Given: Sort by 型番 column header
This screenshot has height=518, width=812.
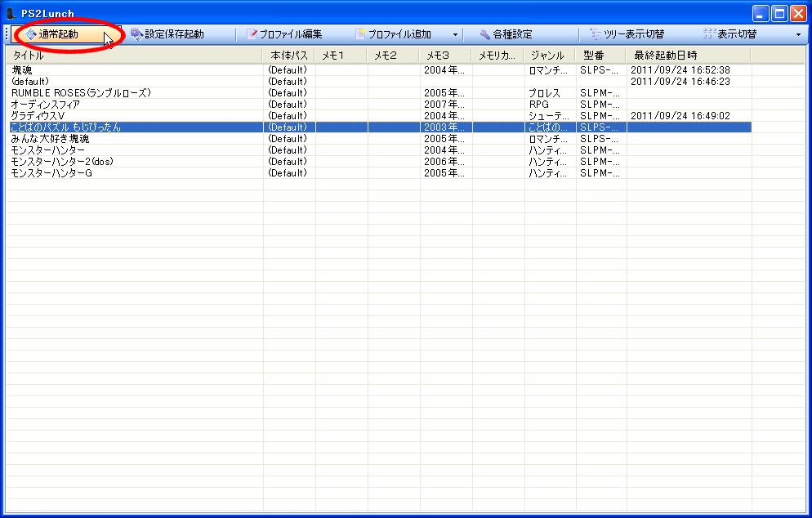Looking at the screenshot, I should [x=600, y=56].
